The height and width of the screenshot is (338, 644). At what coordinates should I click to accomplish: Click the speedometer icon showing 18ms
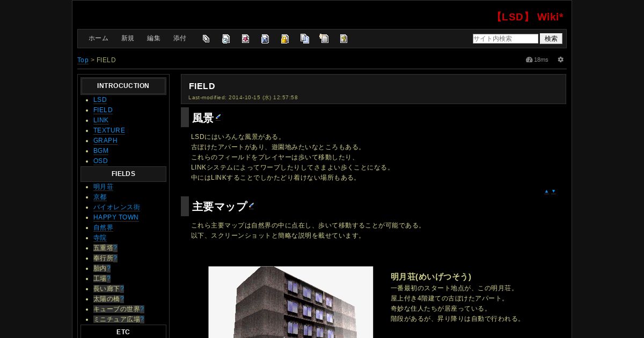[529, 60]
